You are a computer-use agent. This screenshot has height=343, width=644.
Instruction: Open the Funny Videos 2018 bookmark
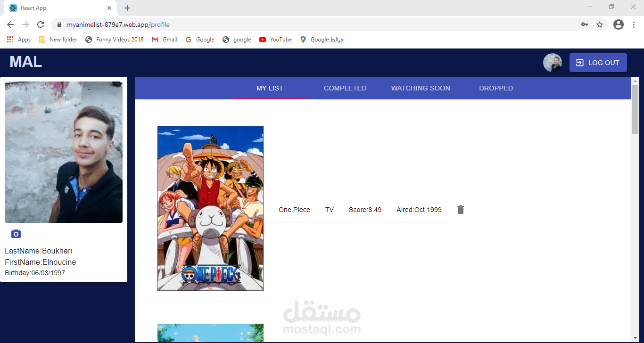click(x=114, y=40)
